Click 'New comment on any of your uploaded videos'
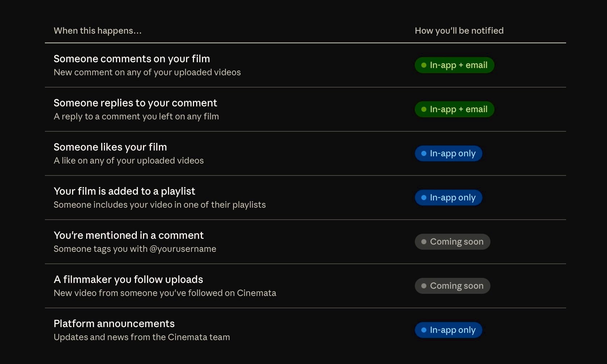607x364 pixels. (147, 72)
